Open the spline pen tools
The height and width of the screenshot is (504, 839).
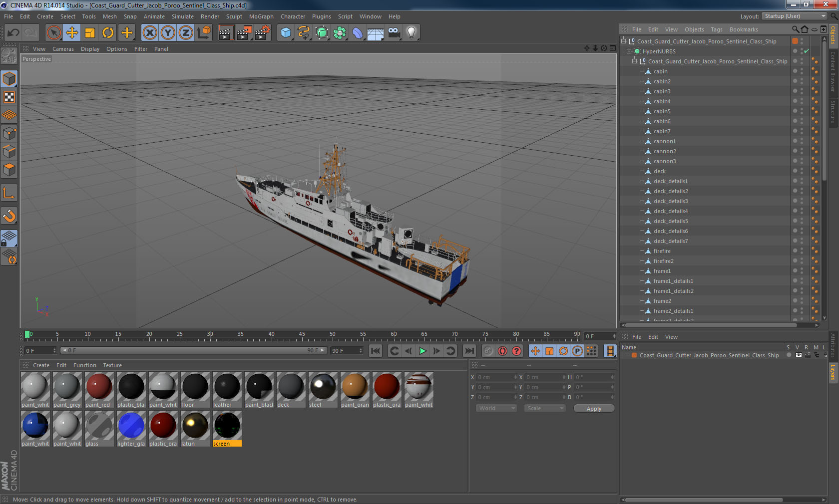pos(304,33)
